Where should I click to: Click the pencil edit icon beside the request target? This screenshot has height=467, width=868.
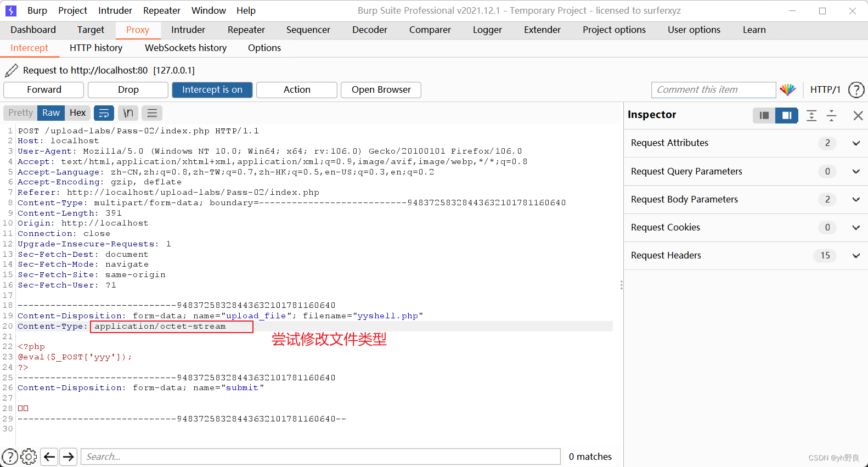[11, 70]
